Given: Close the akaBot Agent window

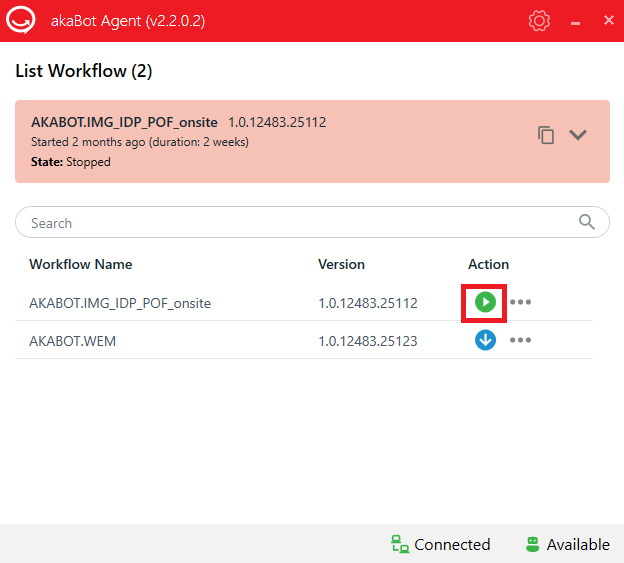Looking at the screenshot, I should coord(608,20).
